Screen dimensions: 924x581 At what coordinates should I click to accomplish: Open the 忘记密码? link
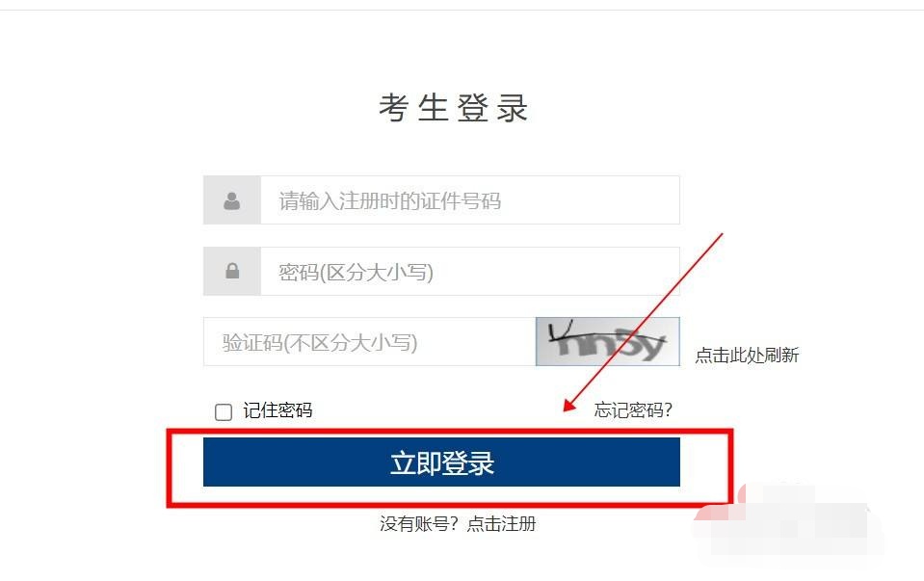click(633, 409)
